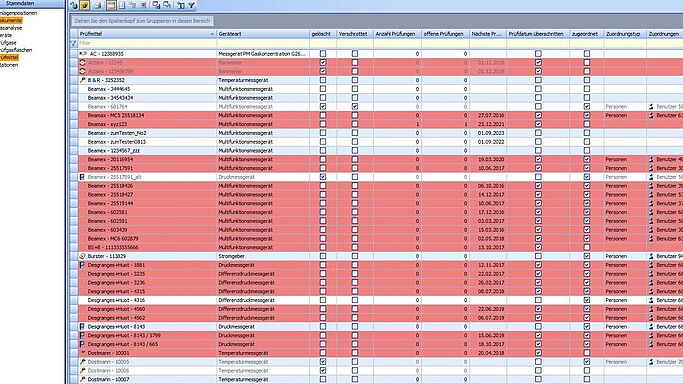Open the Dokumente item in the sidebar

[x=11, y=20]
